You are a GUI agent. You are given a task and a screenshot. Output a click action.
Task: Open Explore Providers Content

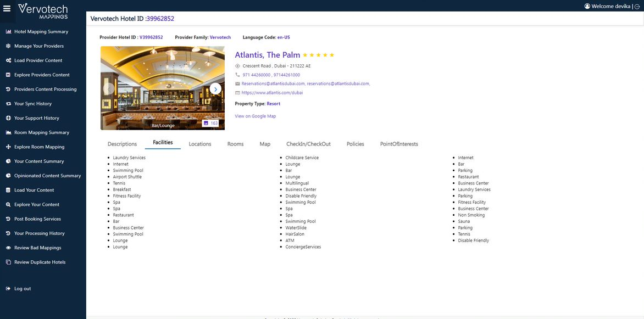(x=42, y=74)
